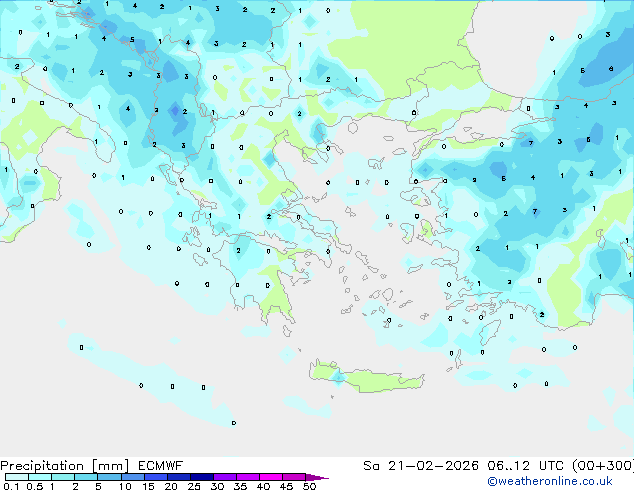
Task: Click the legend label '50'
Action: tap(309, 486)
